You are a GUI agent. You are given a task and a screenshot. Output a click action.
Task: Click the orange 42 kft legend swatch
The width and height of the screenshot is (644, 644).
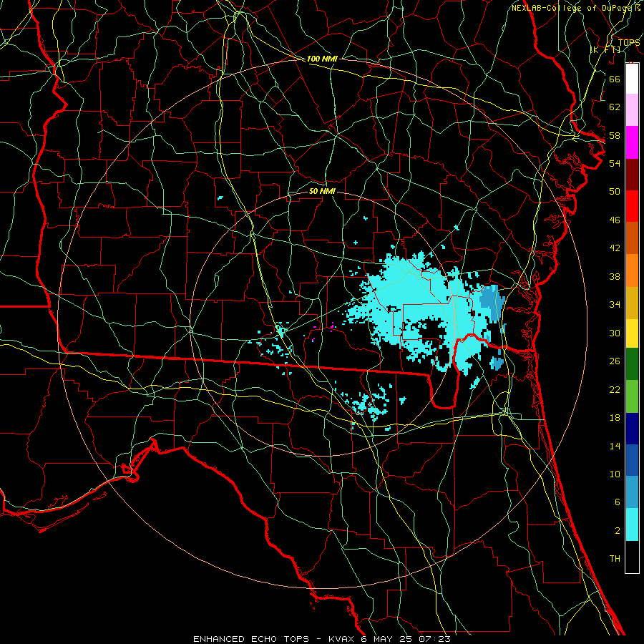coord(632,270)
